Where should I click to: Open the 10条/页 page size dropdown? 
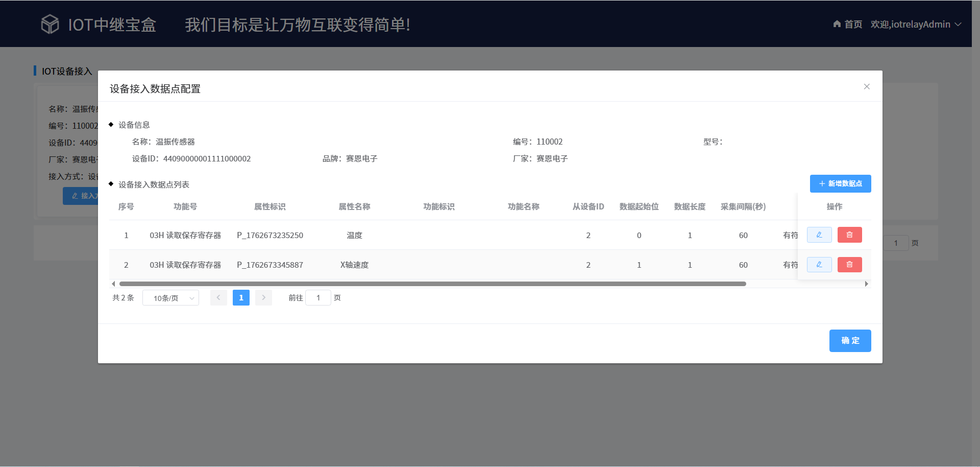tap(170, 298)
